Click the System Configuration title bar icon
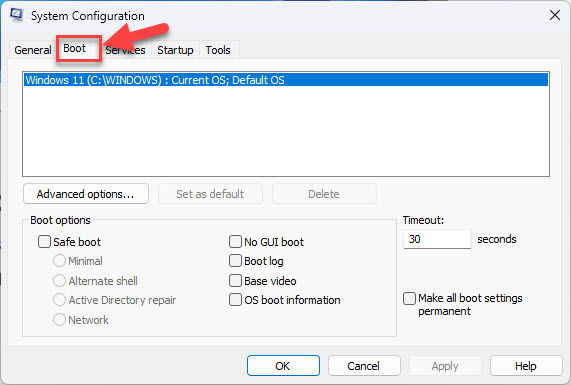The image size is (571, 385). (16, 15)
